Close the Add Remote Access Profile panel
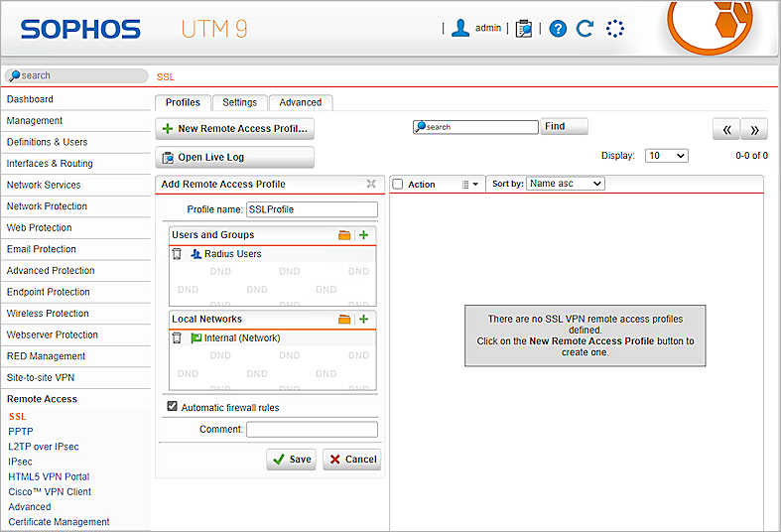This screenshot has height=532, width=781. point(371,184)
